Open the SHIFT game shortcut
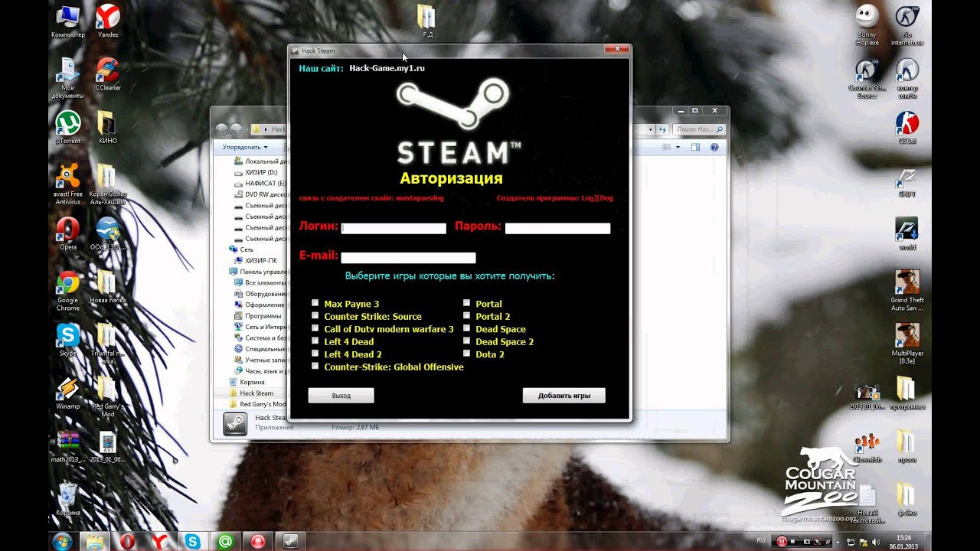 (907, 181)
